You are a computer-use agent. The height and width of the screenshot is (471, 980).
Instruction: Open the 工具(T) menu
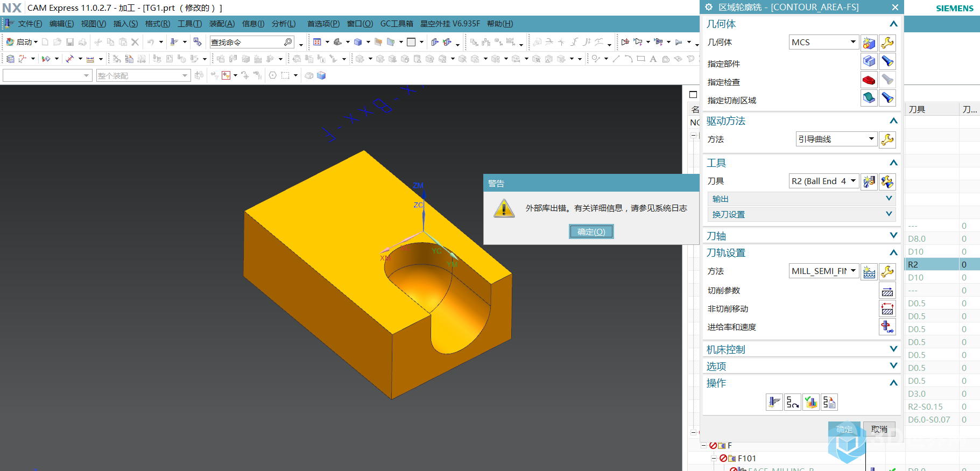point(189,24)
